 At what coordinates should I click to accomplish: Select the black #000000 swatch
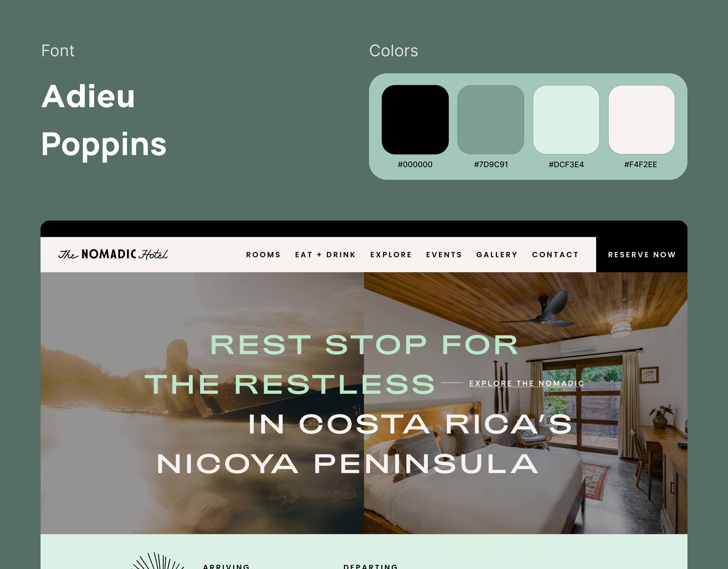(x=415, y=120)
